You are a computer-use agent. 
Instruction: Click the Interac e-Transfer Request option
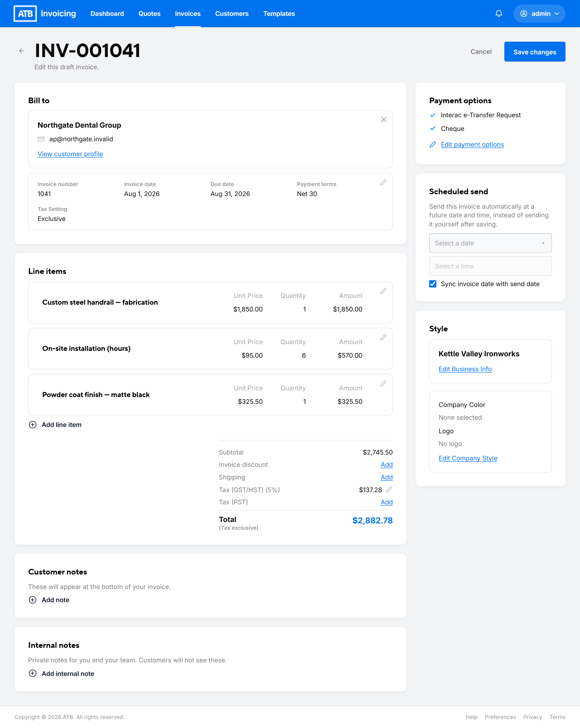480,115
